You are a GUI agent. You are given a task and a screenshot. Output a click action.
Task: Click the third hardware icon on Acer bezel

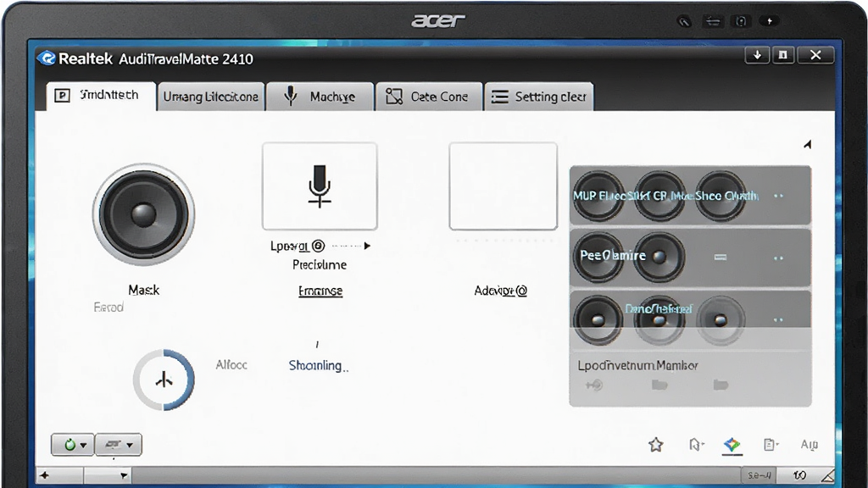[741, 21]
